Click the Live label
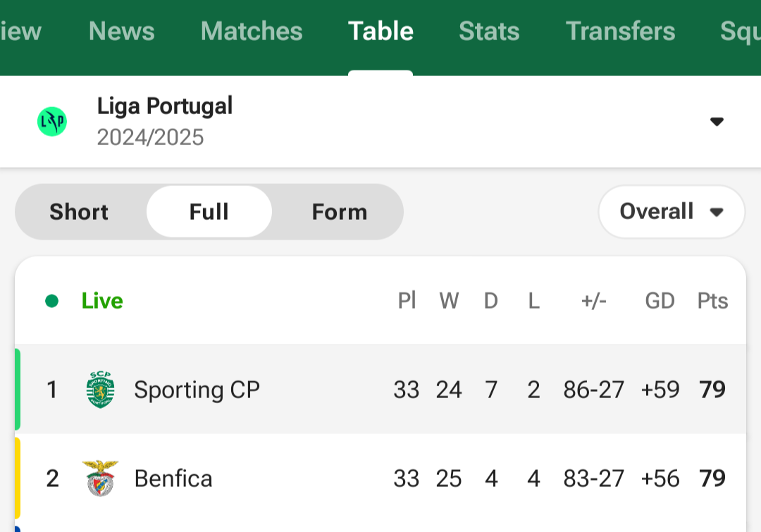 [x=102, y=301]
